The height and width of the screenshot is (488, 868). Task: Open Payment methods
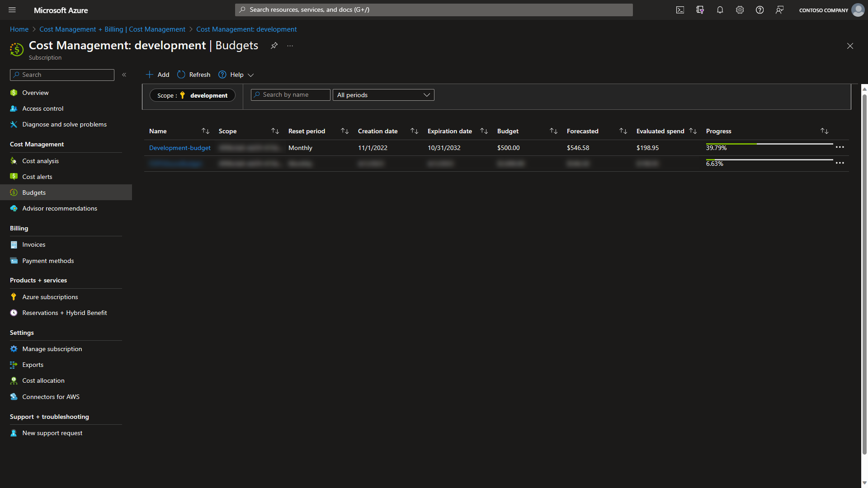(x=48, y=261)
